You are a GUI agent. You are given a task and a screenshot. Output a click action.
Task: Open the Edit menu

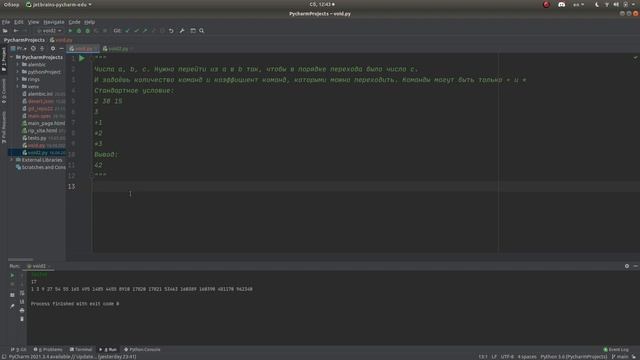[19, 22]
